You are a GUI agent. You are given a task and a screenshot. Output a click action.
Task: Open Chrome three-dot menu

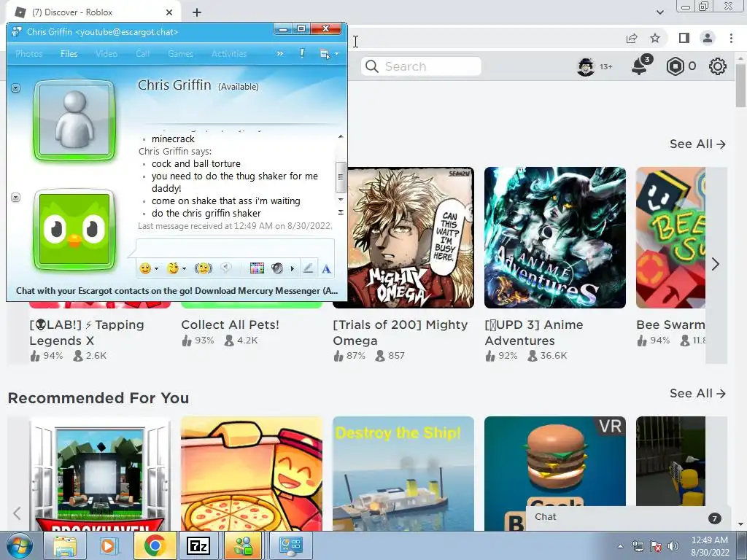(x=731, y=38)
